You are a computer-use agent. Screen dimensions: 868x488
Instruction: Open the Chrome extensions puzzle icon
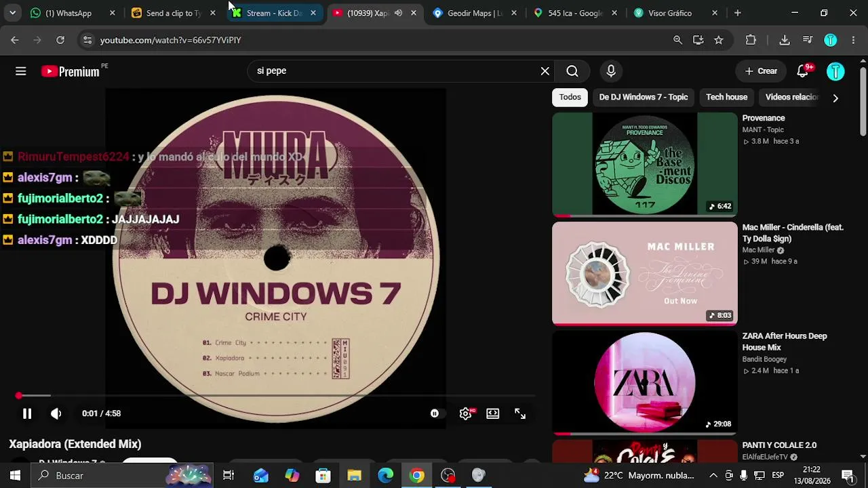(751, 40)
